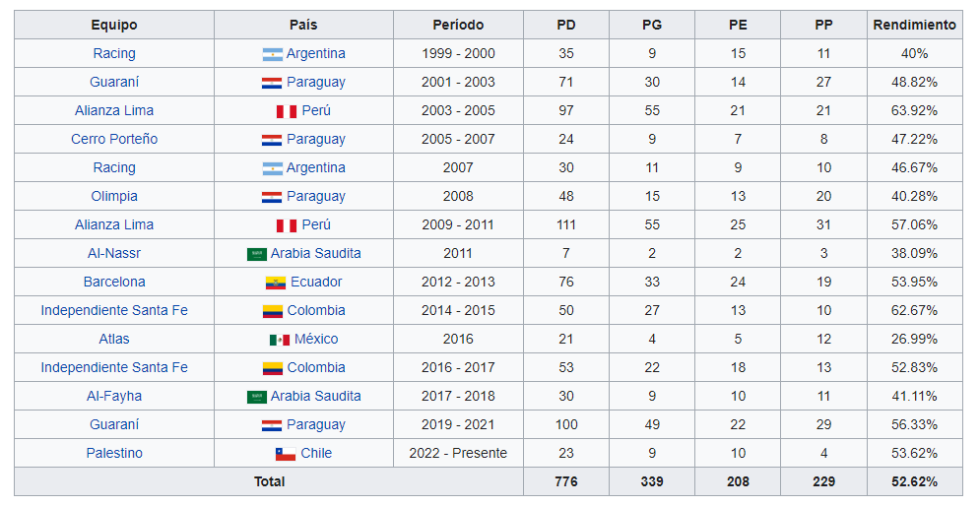Click Paraguay flag in Cerro Porteño row
This screenshot has height=506, width=980.
[272, 140]
